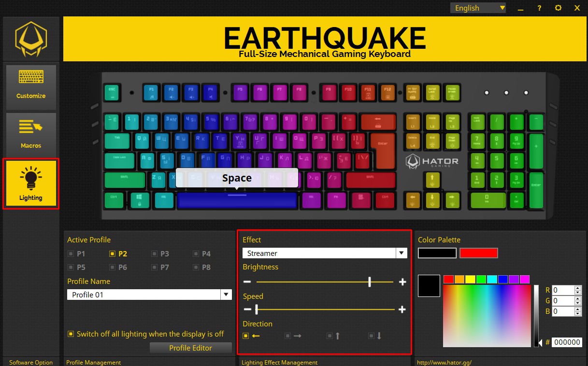Image resolution: width=588 pixels, height=366 pixels.
Task: Pick the black Color Palette swatch
Action: coord(437,253)
